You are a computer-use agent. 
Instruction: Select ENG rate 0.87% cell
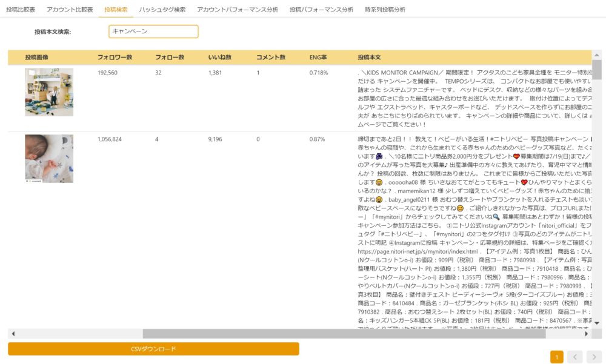tap(317, 139)
